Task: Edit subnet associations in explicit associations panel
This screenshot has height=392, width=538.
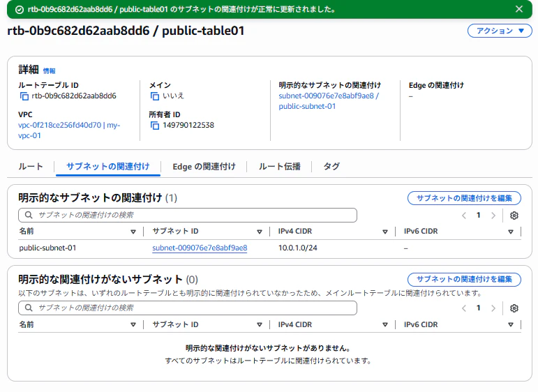Action: 464,198
